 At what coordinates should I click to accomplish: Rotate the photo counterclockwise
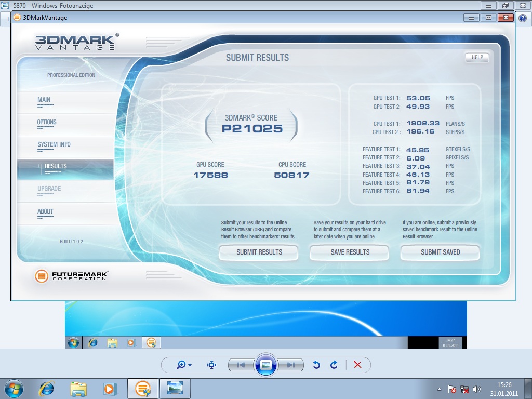coord(316,365)
